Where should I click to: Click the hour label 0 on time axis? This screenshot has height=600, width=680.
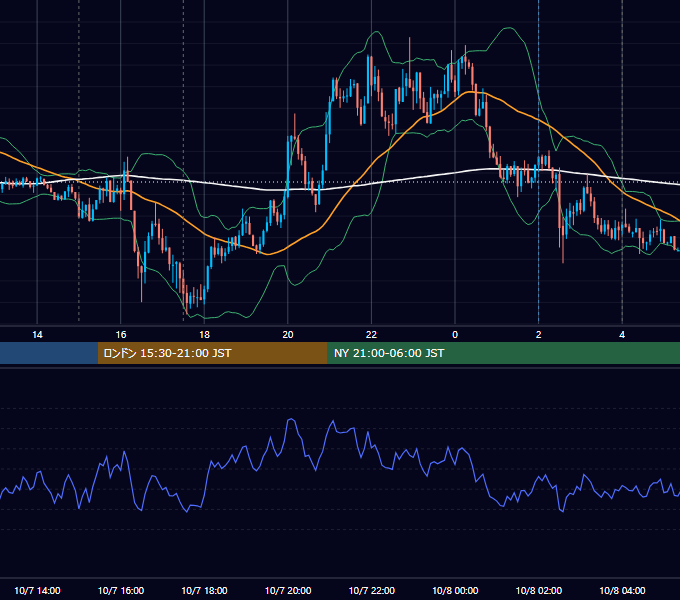click(x=455, y=335)
